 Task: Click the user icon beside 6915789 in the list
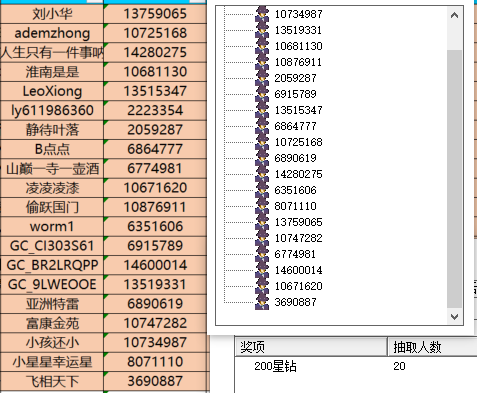(262, 94)
